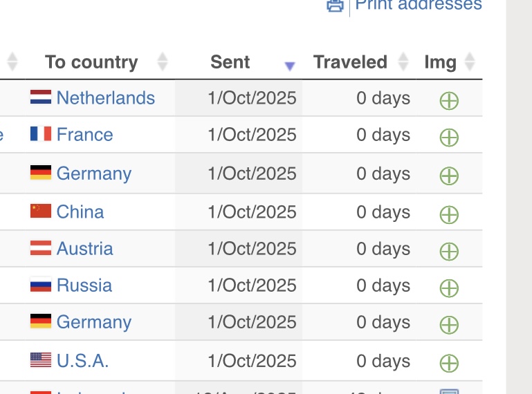Open the Print addresses link
This screenshot has width=532, height=394.
pos(418,5)
